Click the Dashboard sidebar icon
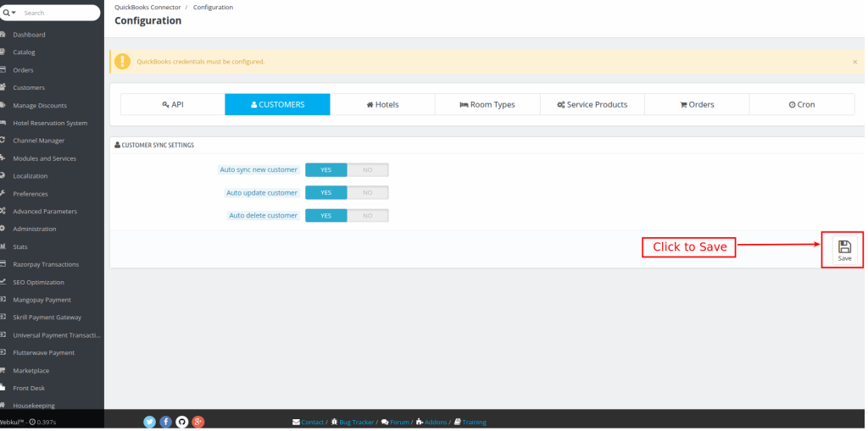Screen dimensions: 868x431 point(3,35)
